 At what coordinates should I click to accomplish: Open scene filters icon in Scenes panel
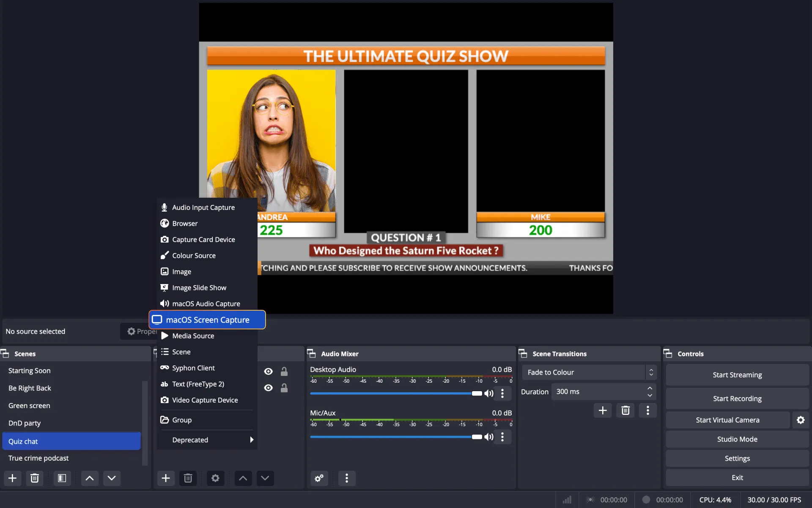pos(62,478)
